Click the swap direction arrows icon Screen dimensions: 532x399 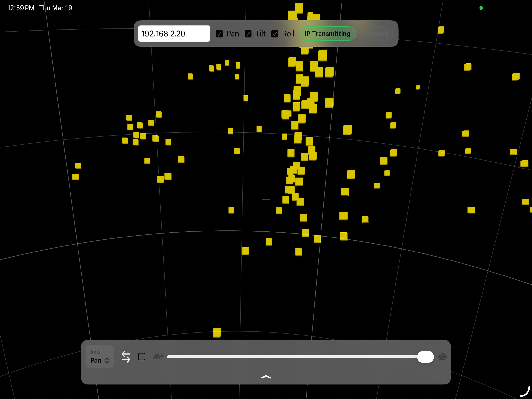click(x=126, y=357)
